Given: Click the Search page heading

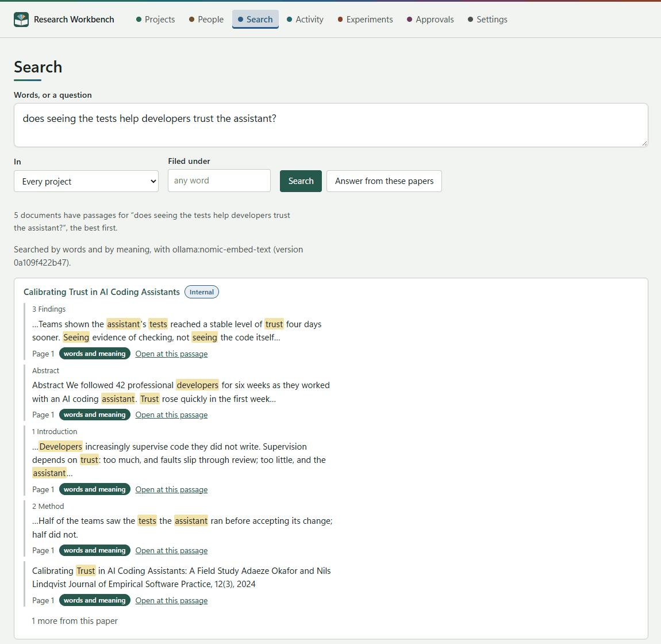Looking at the screenshot, I should point(38,67).
